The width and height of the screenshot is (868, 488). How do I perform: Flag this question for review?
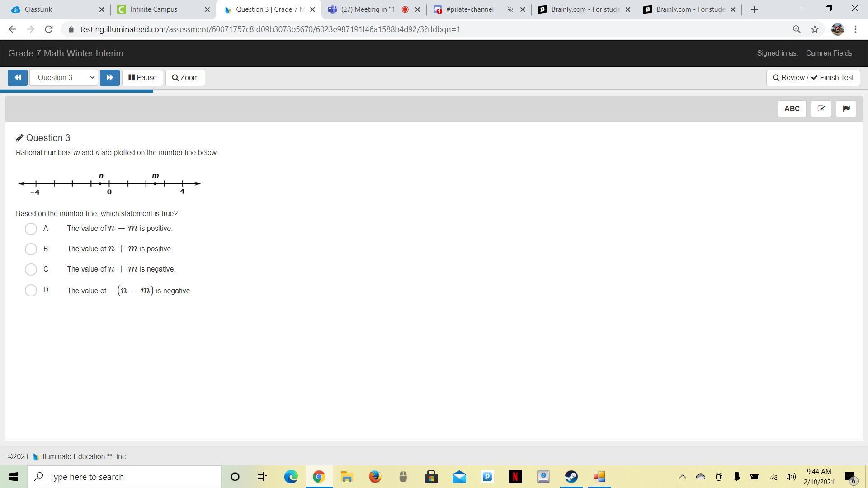(x=846, y=109)
